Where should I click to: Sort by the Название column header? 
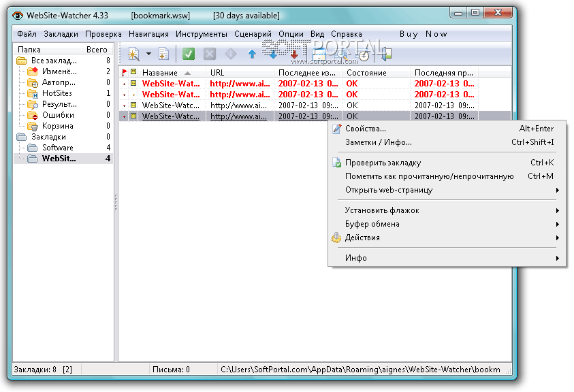(x=172, y=72)
